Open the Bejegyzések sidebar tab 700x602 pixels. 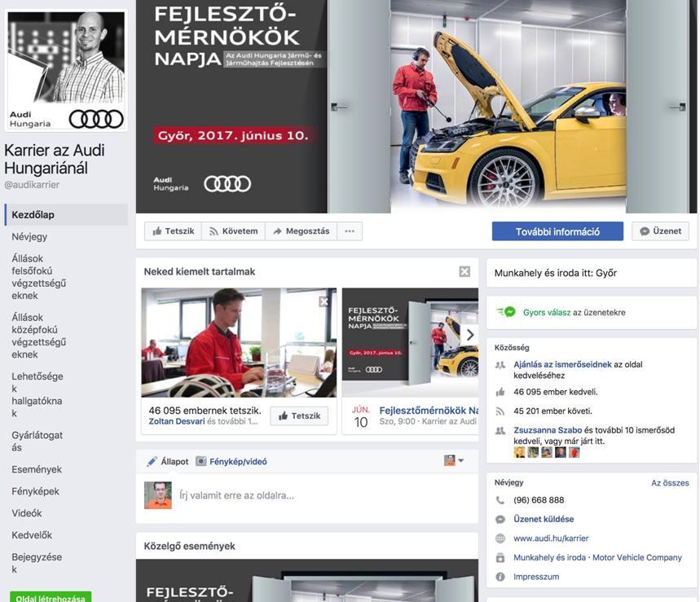pyautogui.click(x=37, y=563)
